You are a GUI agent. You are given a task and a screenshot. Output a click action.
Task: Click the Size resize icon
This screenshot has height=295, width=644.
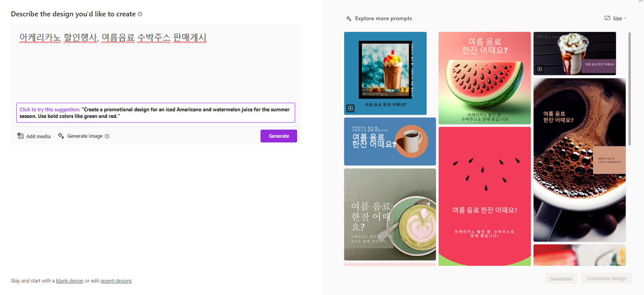click(607, 18)
